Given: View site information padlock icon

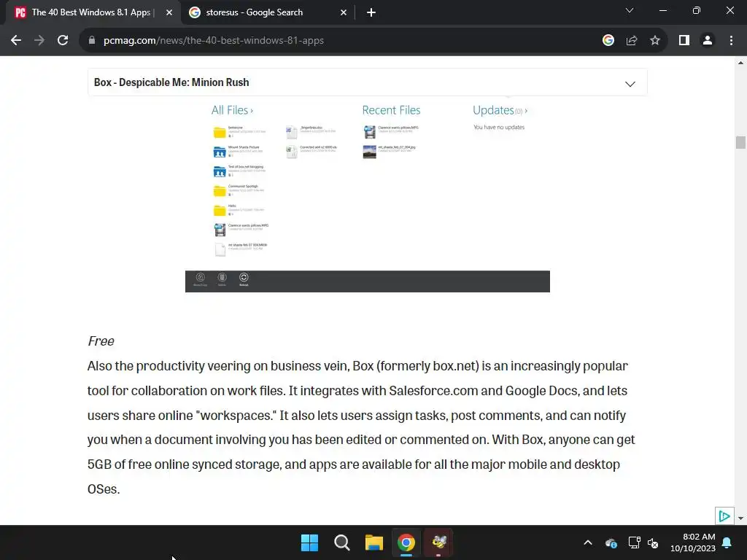Looking at the screenshot, I should 92,41.
